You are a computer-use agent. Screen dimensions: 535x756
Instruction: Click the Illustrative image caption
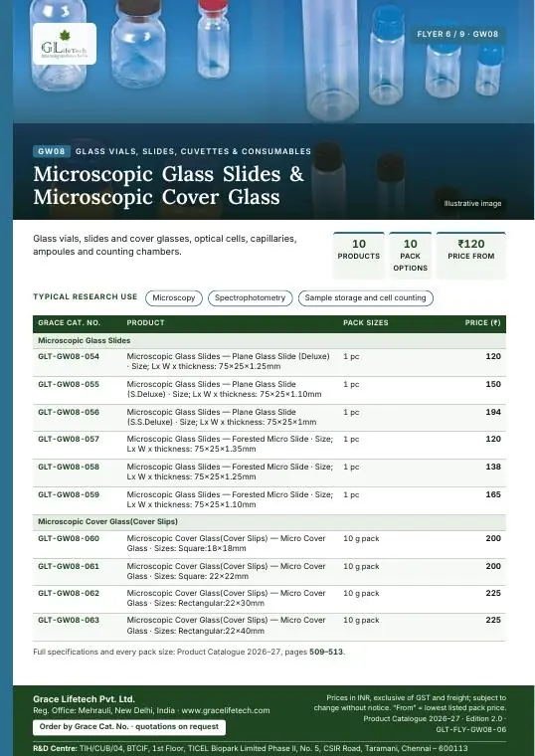472,204
